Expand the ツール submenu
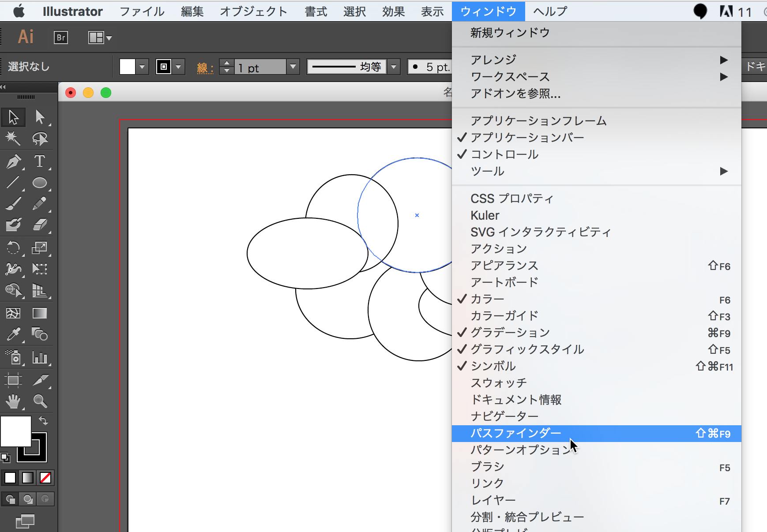This screenshot has width=767, height=532. [597, 171]
